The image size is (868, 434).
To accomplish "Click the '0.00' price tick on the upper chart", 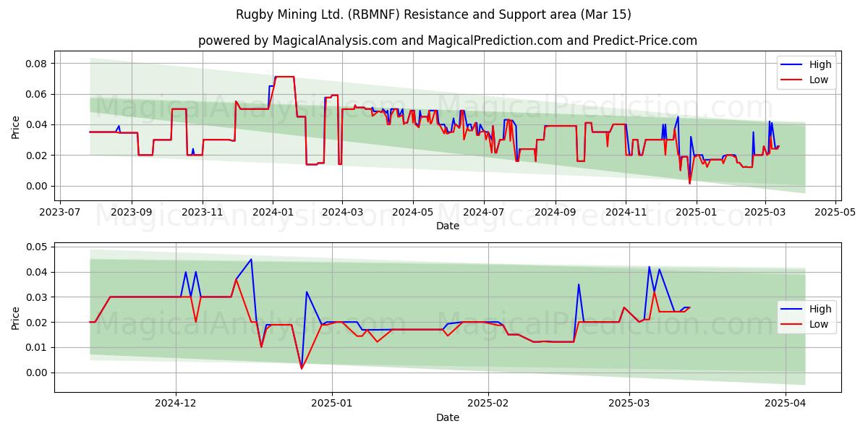I will point(37,186).
